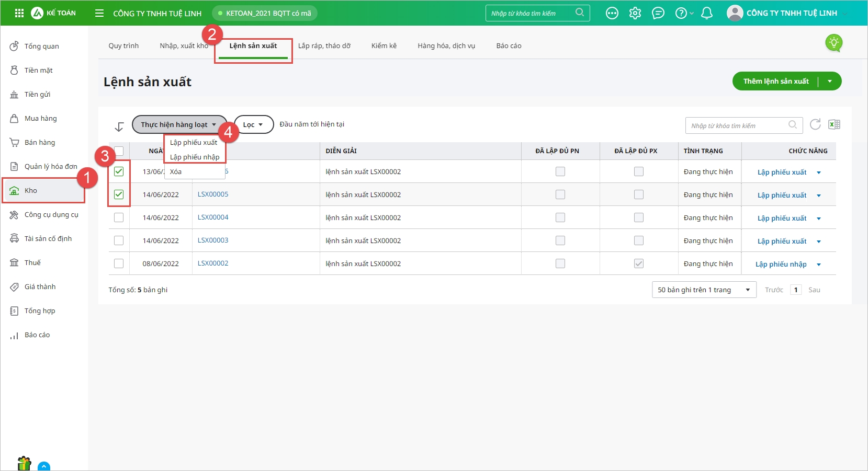Click the Excel export icon
868x471 pixels.
click(834, 124)
